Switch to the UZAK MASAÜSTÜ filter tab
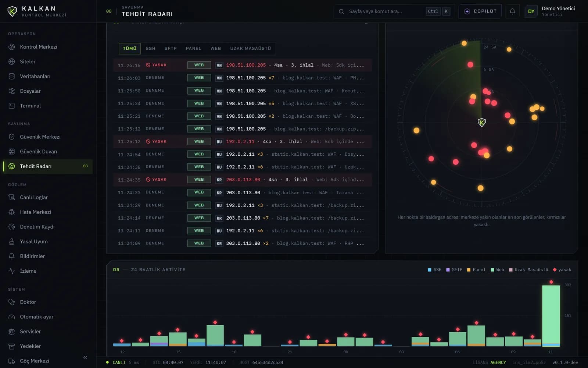 point(250,49)
